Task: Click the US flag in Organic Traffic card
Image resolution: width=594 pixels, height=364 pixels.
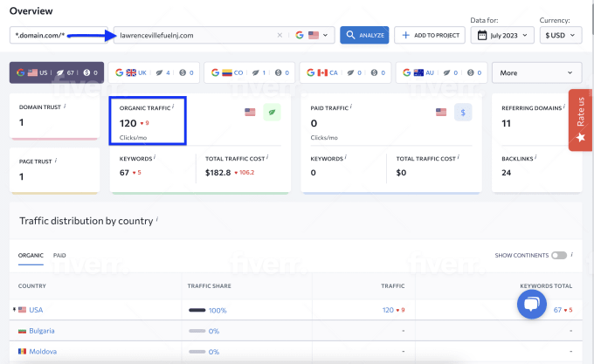Action: [x=250, y=112]
